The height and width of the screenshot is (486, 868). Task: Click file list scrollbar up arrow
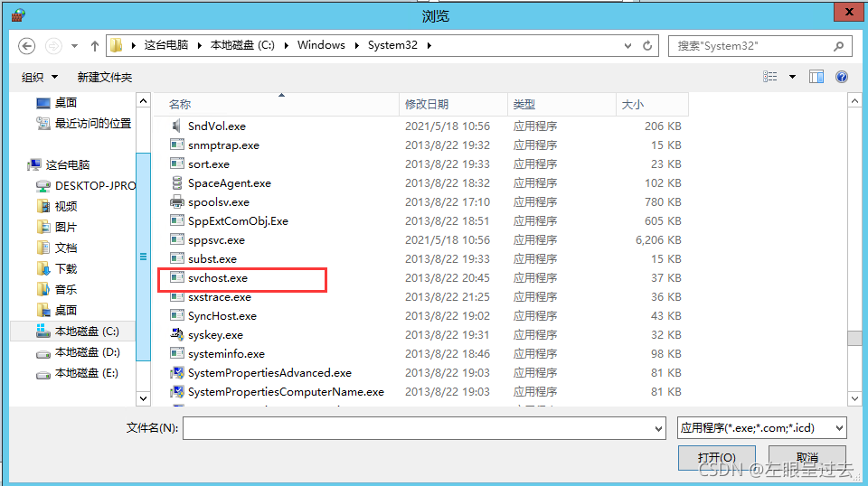point(854,101)
